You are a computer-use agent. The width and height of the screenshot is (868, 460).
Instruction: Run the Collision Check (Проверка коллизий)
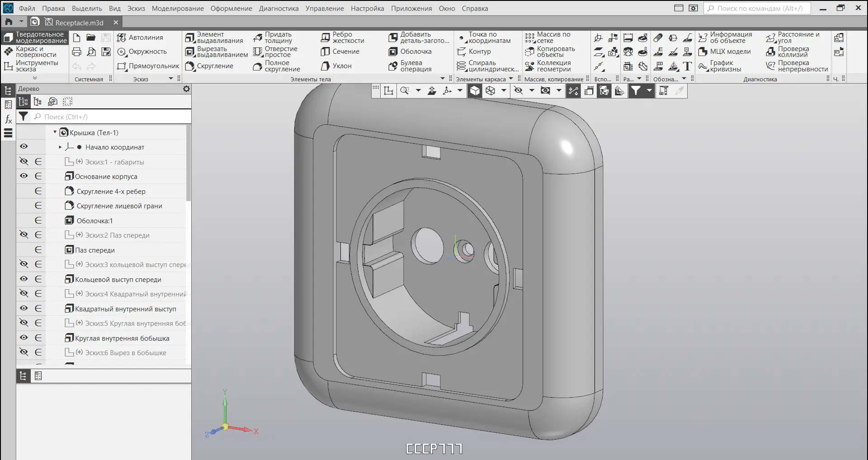[x=788, y=52]
